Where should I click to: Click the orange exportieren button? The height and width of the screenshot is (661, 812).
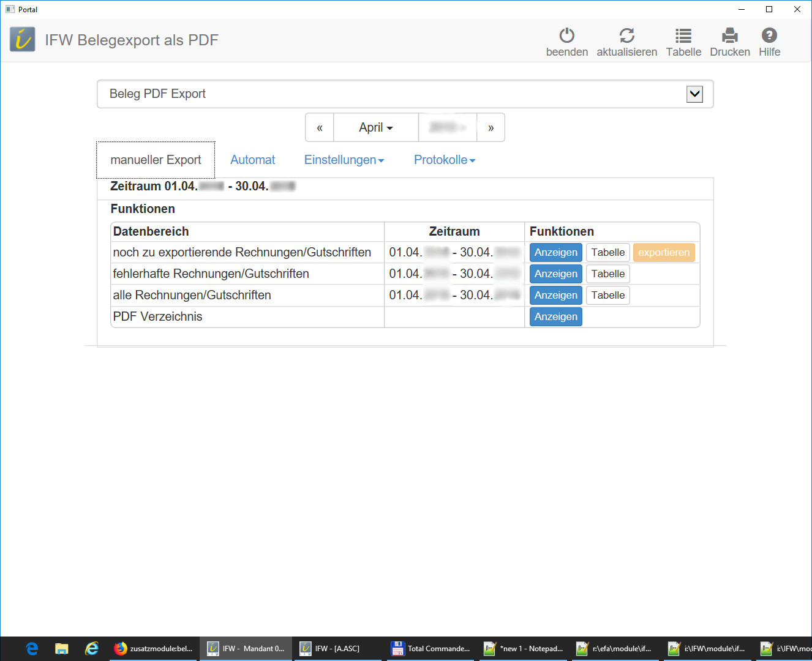click(664, 253)
